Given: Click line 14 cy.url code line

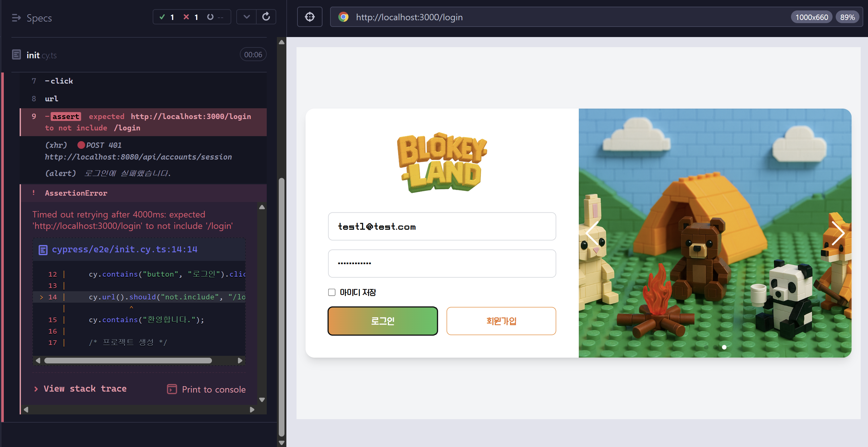Looking at the screenshot, I should [x=139, y=297].
